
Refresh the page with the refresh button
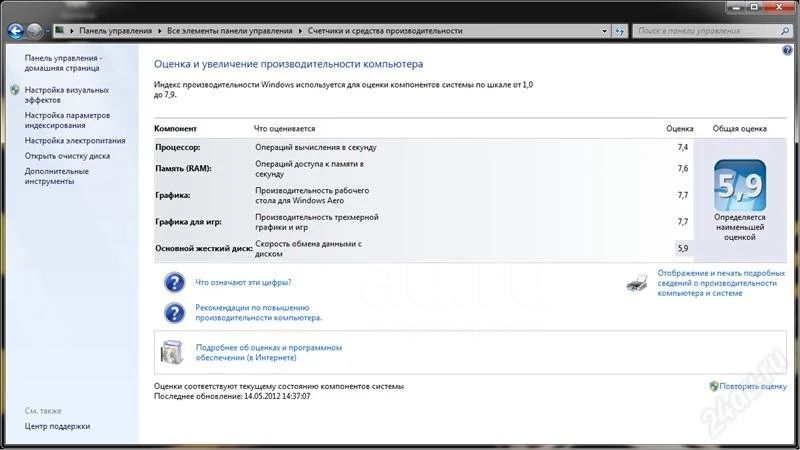(619, 31)
